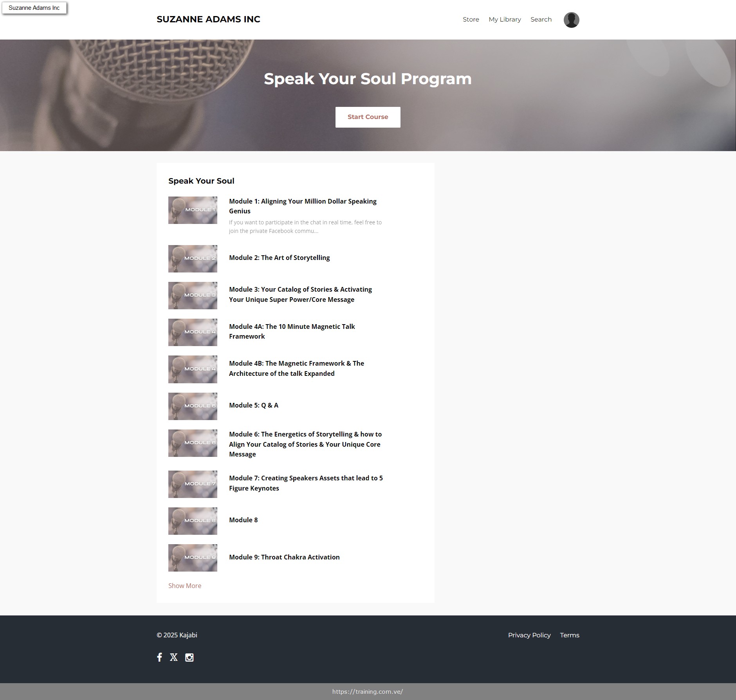Open Search in the top navigation

click(541, 20)
